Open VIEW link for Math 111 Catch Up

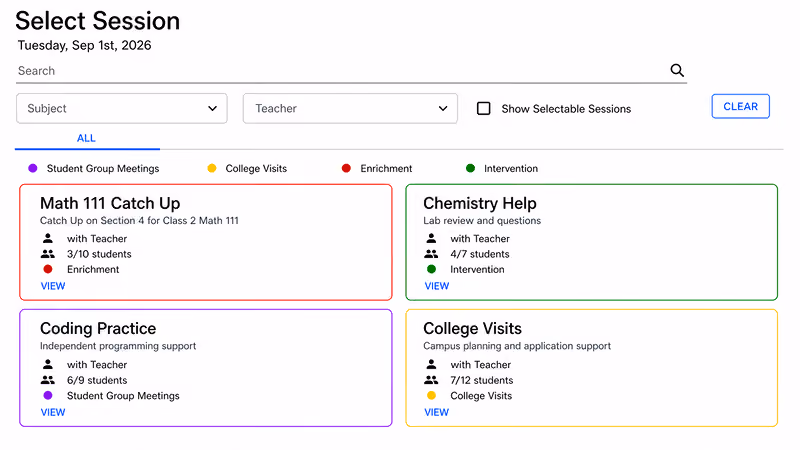tap(53, 286)
